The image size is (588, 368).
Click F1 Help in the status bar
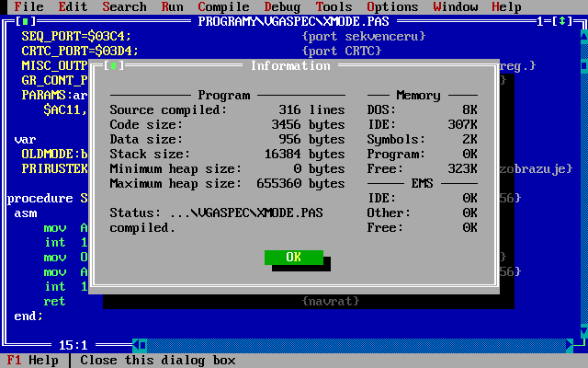tap(33, 361)
